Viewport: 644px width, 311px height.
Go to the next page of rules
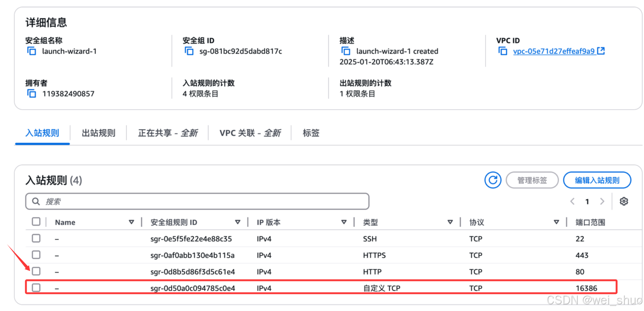pos(602,201)
